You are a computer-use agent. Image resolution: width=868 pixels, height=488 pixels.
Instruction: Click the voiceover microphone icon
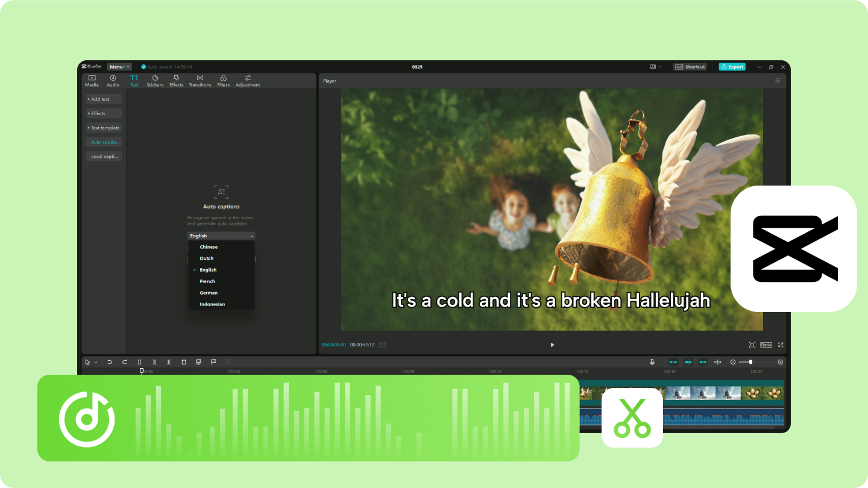click(652, 362)
